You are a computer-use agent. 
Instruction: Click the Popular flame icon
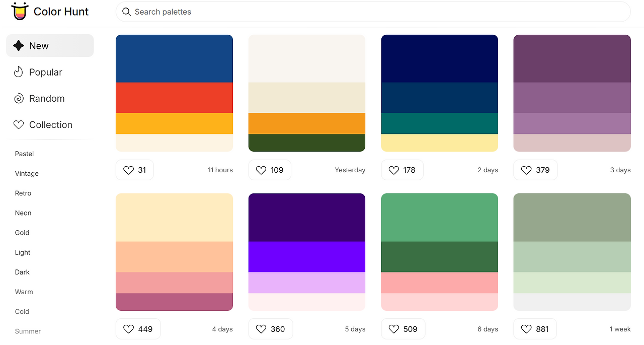(x=18, y=72)
